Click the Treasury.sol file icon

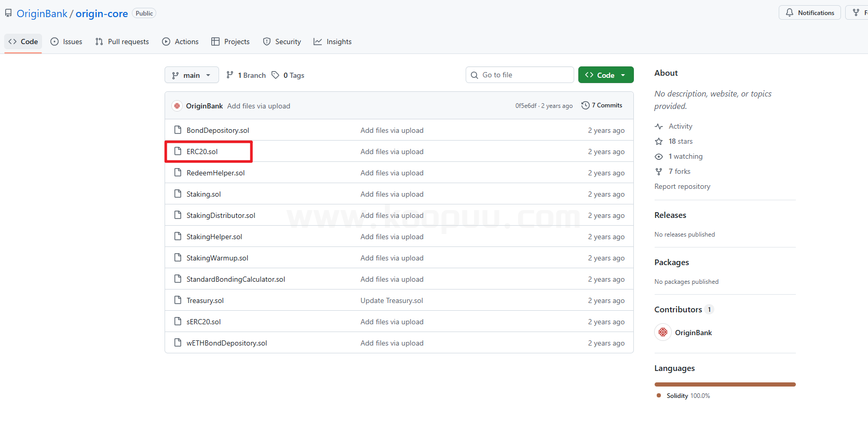click(178, 300)
